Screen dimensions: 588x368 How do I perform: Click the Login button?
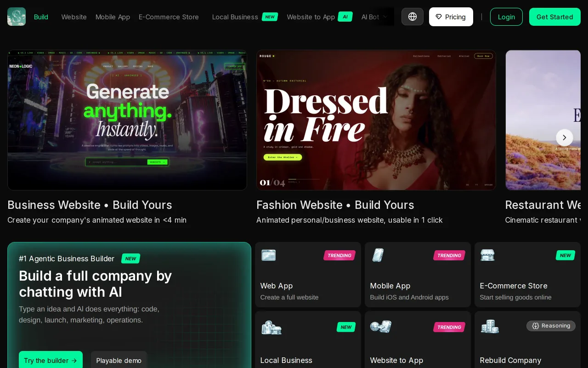(x=506, y=17)
